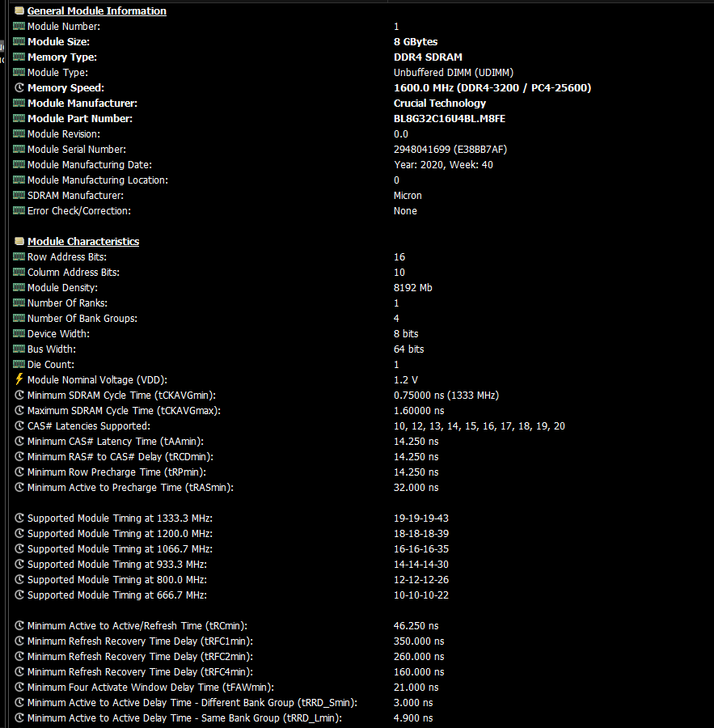This screenshot has height=728, width=714.
Task: Click the memory chip icon beside Module Size
Action: [19, 41]
